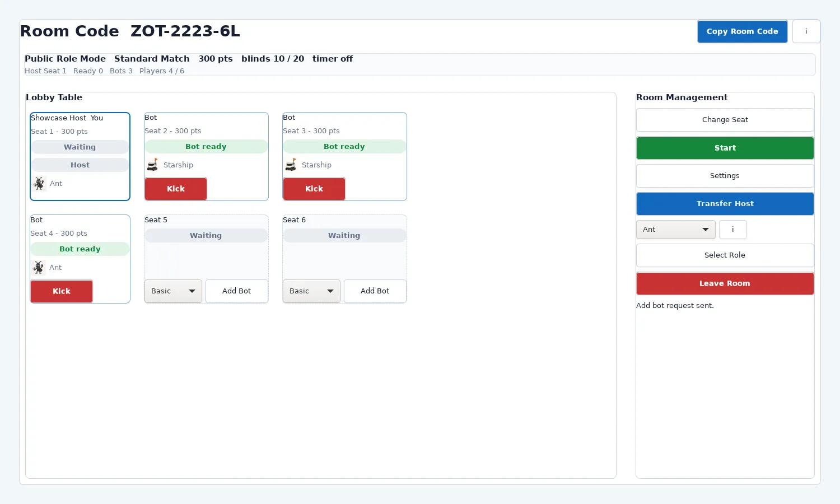
Task: Click the 'Bots 3' counter
Action: (x=121, y=71)
